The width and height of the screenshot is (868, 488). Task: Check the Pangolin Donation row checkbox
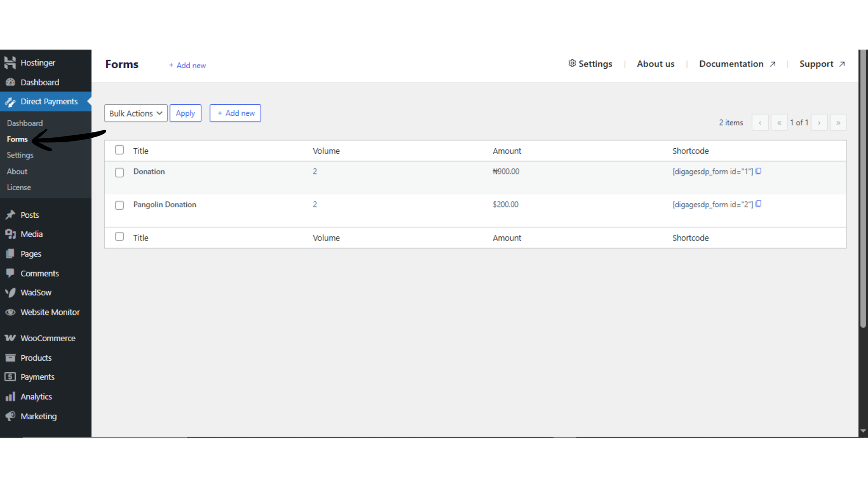[119, 205]
